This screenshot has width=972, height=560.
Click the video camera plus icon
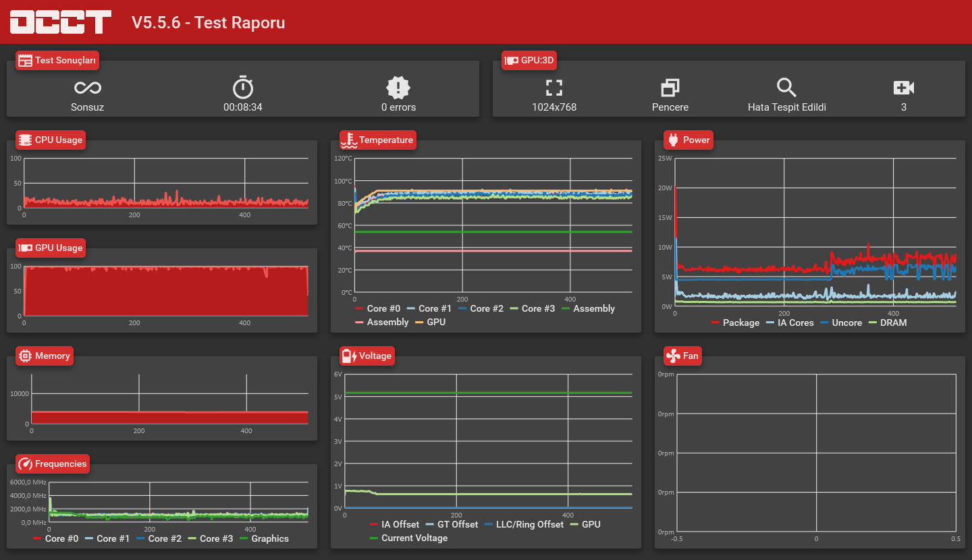904,88
